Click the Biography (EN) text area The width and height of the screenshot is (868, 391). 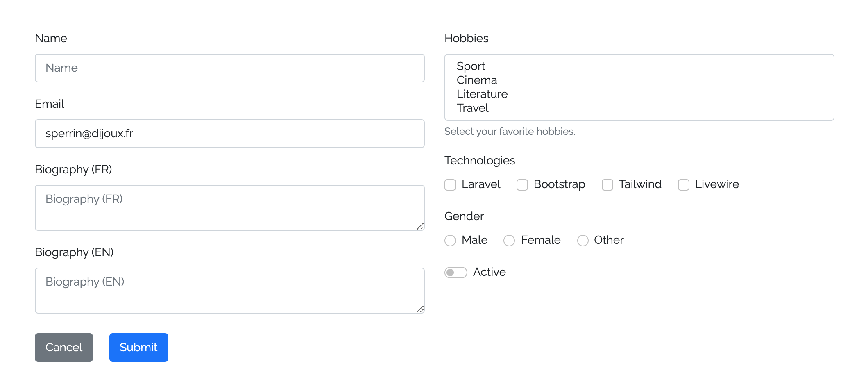(x=229, y=291)
